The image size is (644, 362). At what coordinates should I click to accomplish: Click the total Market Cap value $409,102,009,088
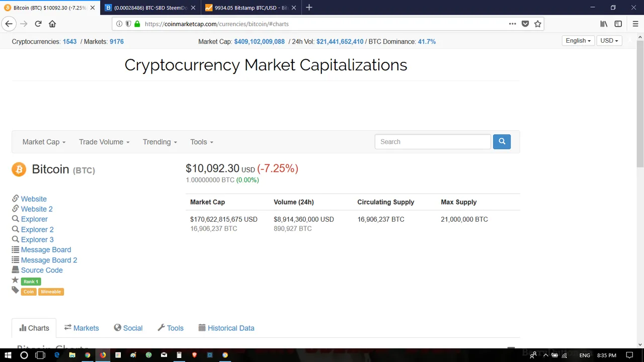pyautogui.click(x=259, y=41)
